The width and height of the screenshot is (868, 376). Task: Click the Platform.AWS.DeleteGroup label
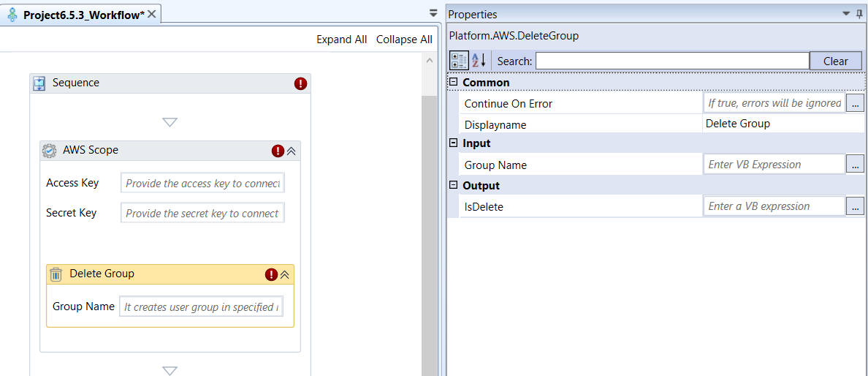(514, 36)
